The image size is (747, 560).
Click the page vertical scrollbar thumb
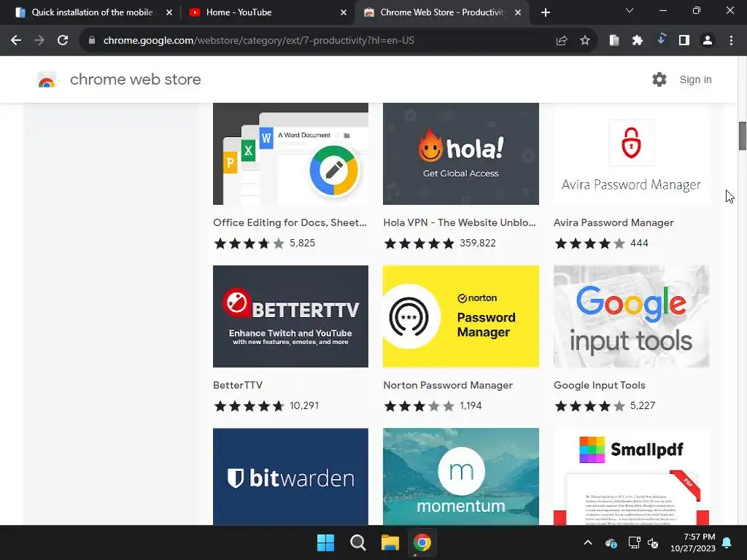click(742, 136)
